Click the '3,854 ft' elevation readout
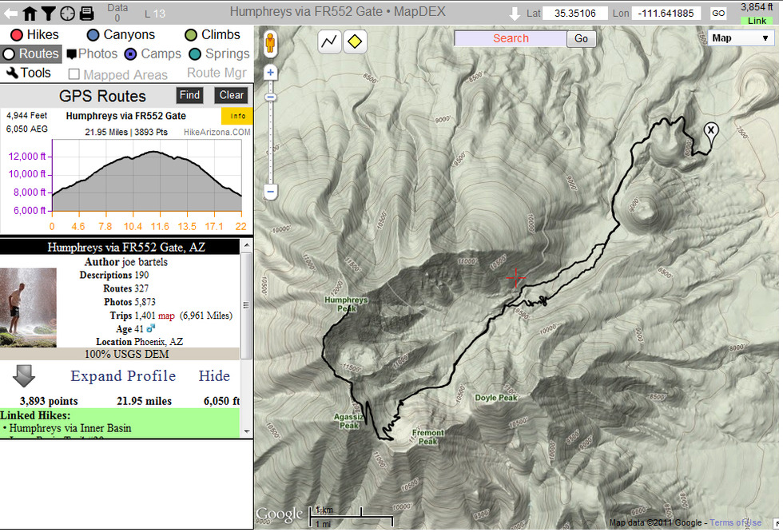This screenshot has width=783, height=532. (x=757, y=7)
